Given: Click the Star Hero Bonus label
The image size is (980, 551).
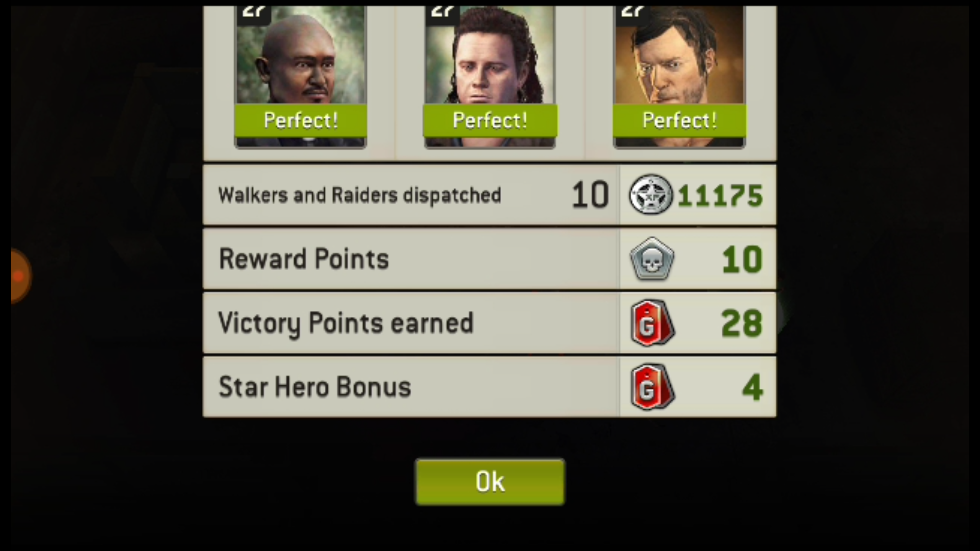Looking at the screenshot, I should pyautogui.click(x=315, y=387).
